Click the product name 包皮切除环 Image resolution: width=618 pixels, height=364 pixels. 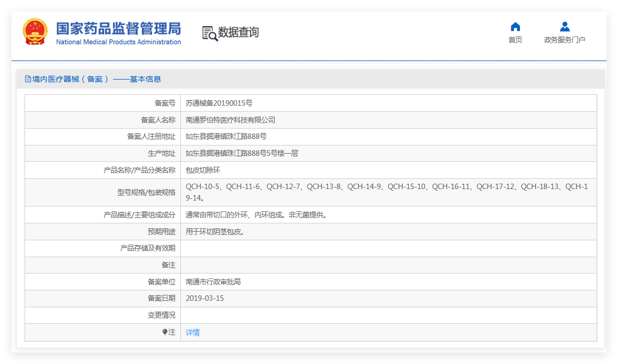[203, 170]
